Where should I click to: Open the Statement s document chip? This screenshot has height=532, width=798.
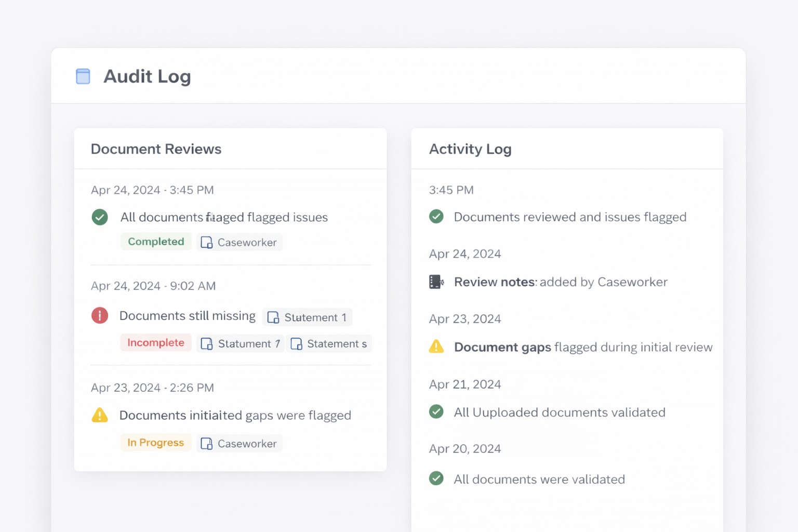tap(329, 343)
